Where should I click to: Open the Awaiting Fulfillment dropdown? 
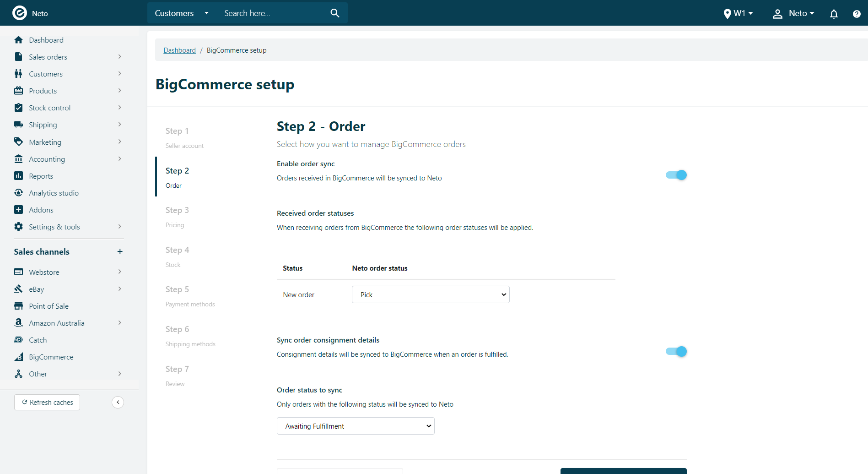coord(356,426)
